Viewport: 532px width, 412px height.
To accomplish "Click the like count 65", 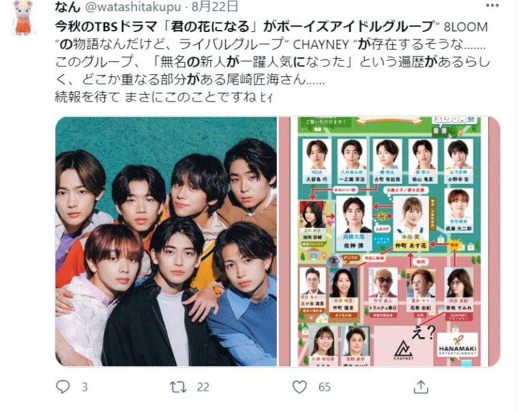I will click(x=325, y=387).
